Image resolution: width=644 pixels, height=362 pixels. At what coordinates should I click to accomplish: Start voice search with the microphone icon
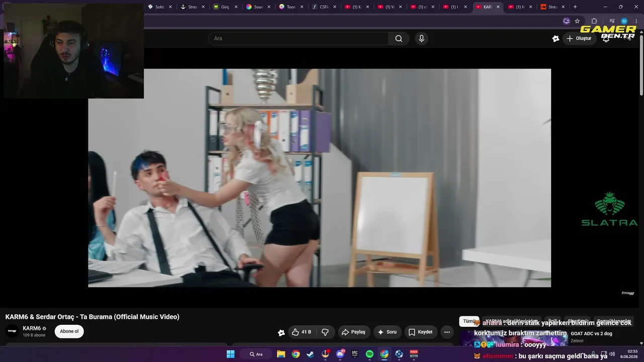tap(422, 39)
